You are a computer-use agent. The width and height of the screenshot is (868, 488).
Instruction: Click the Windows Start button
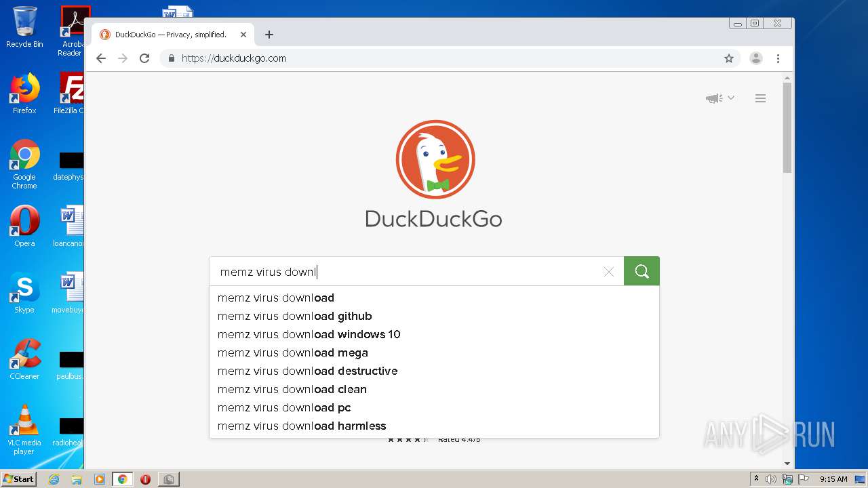19,479
